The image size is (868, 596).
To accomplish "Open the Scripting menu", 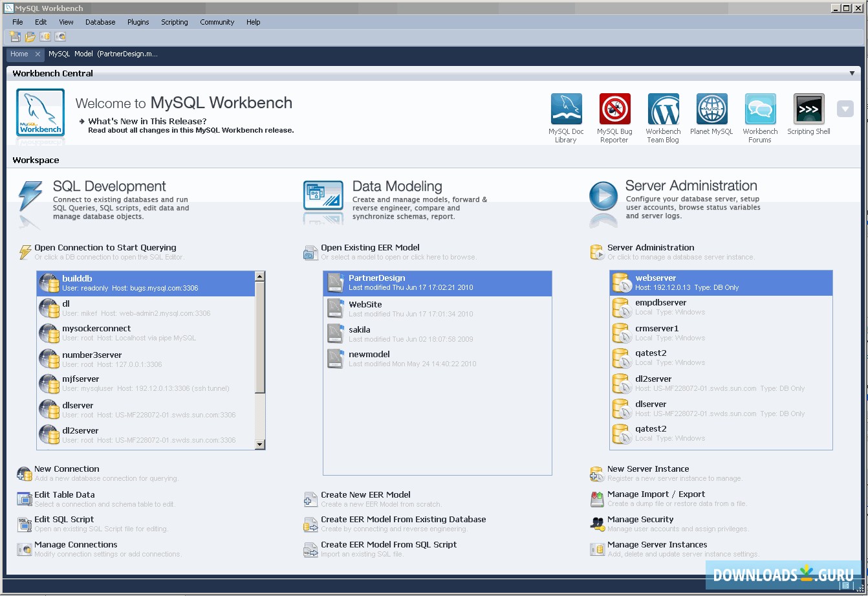I will 175,22.
